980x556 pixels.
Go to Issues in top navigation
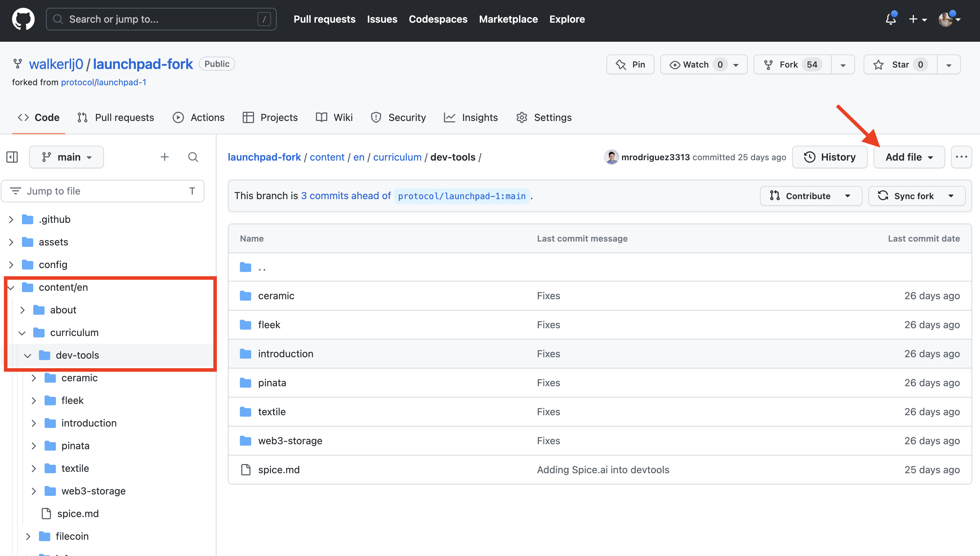click(x=382, y=19)
